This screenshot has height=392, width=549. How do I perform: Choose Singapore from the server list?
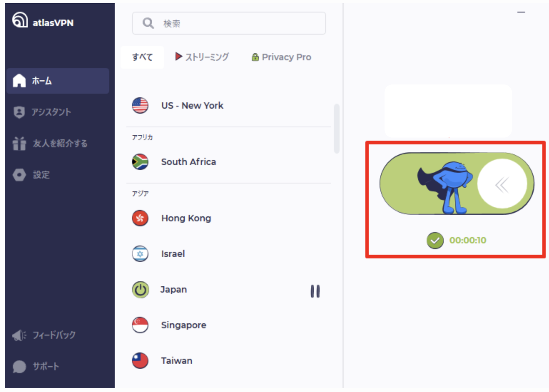(x=229, y=325)
